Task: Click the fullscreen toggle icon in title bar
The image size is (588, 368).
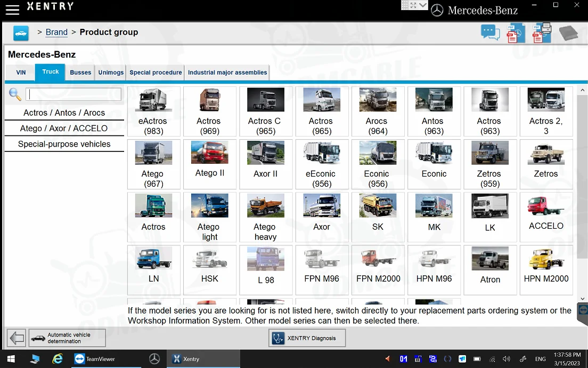Action: pos(413,5)
